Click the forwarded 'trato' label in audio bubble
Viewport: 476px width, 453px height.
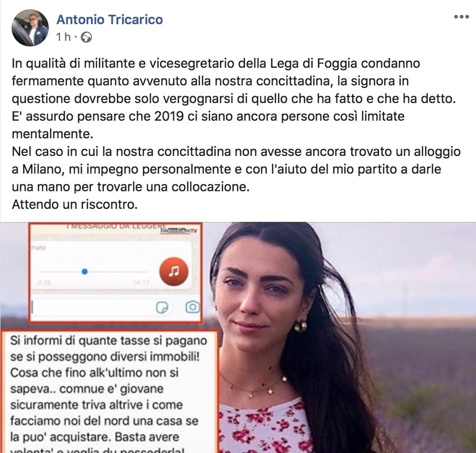(39, 248)
